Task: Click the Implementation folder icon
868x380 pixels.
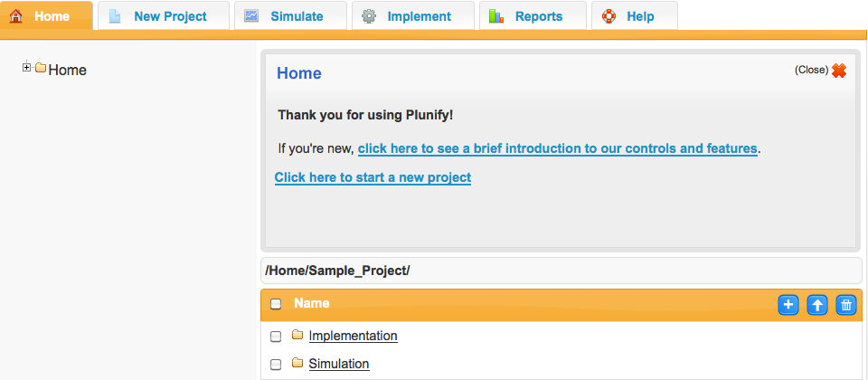Action: (x=297, y=334)
